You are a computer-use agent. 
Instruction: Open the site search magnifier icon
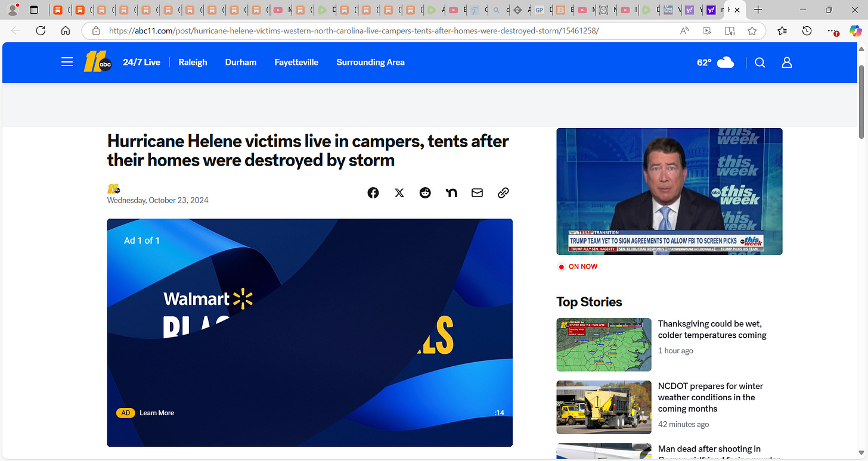point(759,63)
